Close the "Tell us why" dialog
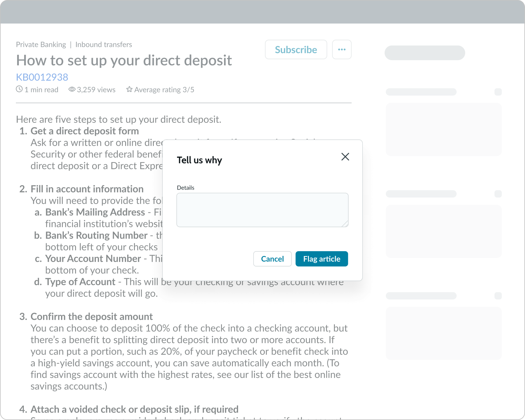Viewport: 525px width, 420px height. click(345, 157)
